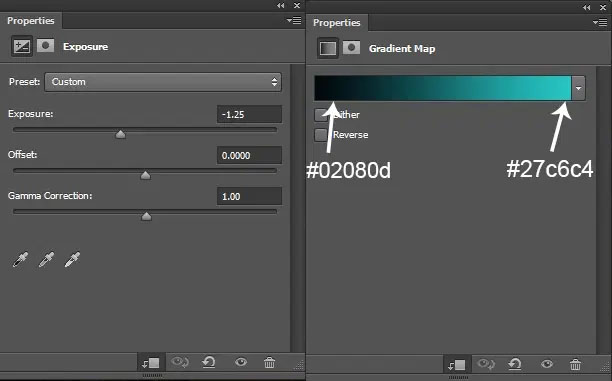Screen dimensions: 612x381
Task: Open the Preset Custom dropdown
Action: coord(163,82)
